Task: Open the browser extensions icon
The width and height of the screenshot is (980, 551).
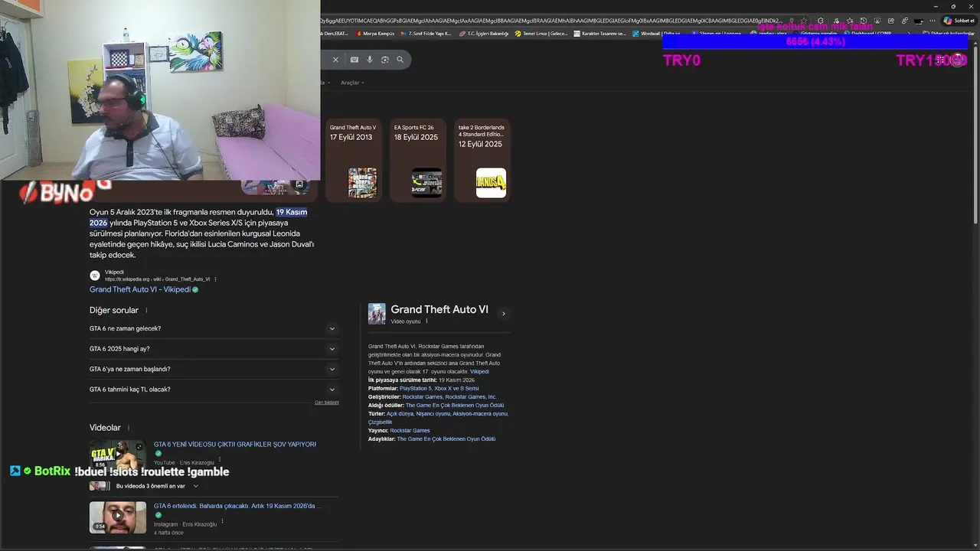Action: coord(821,21)
